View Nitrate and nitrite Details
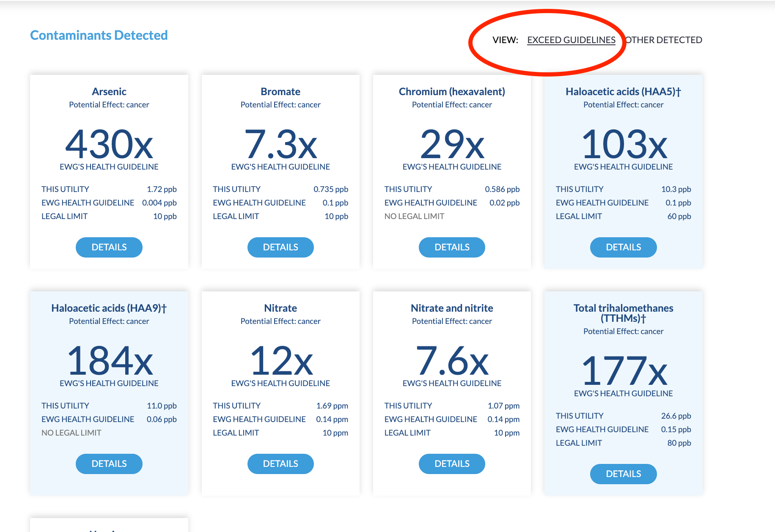This screenshot has height=532, width=775. point(452,464)
